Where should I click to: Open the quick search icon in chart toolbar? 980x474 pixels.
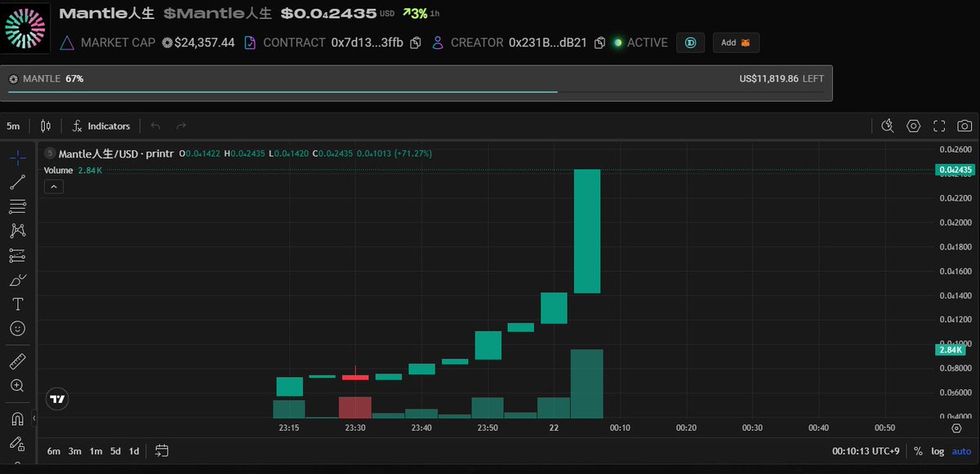point(889,126)
